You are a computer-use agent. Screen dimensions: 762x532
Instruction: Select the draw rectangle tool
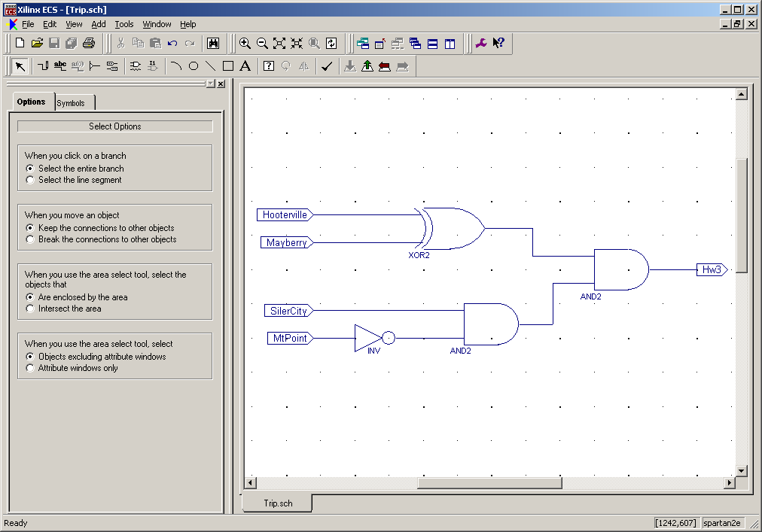(228, 66)
